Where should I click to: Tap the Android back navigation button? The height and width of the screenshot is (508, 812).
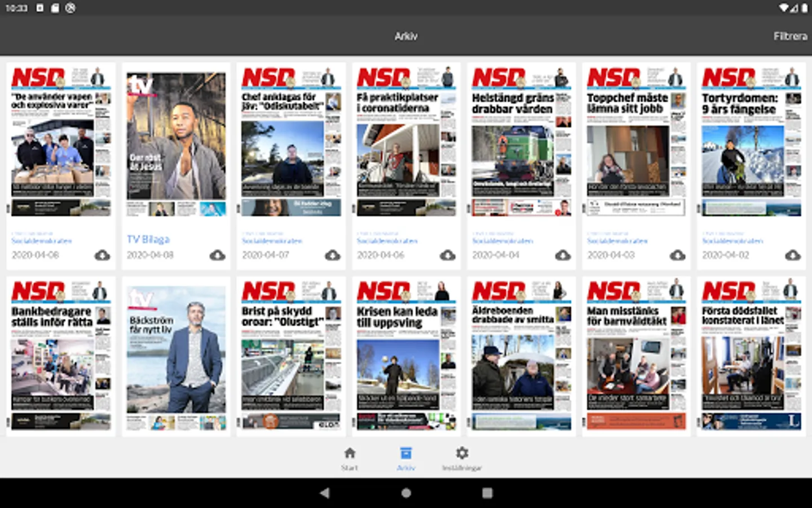click(x=325, y=493)
